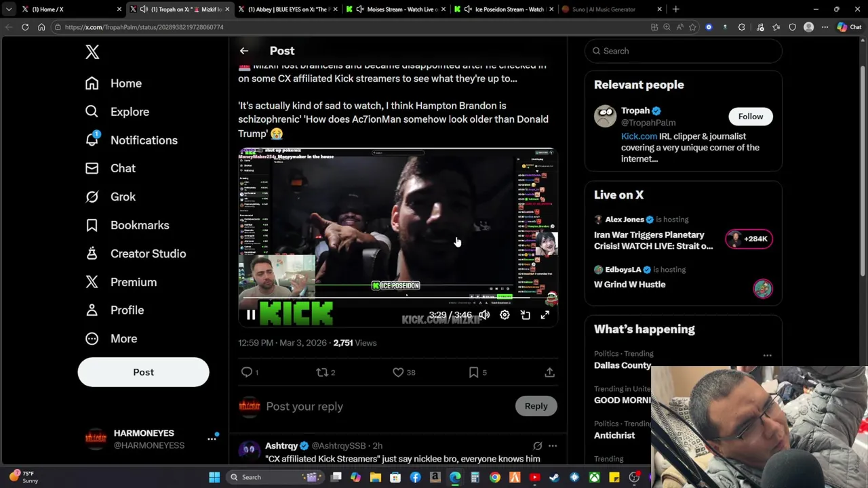This screenshot has width=868, height=488.
Task: Open weather widget showing 75°F
Action: click(x=24, y=476)
